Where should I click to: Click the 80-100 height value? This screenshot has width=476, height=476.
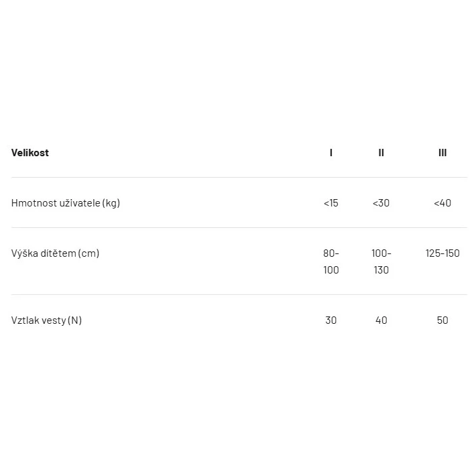tap(331, 261)
